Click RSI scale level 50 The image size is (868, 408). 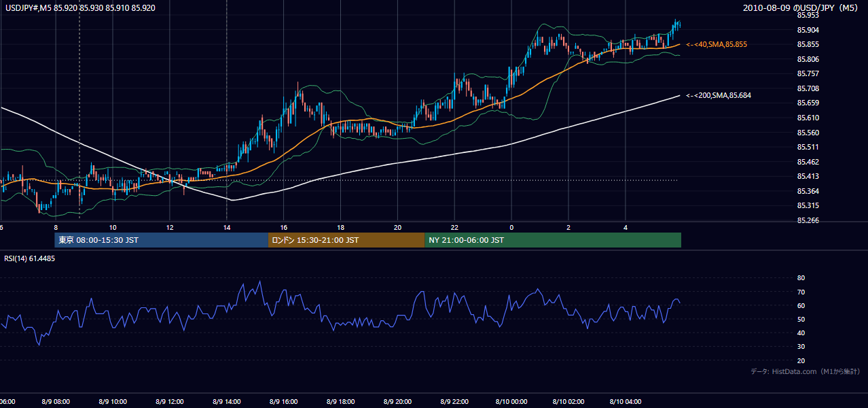coord(801,319)
